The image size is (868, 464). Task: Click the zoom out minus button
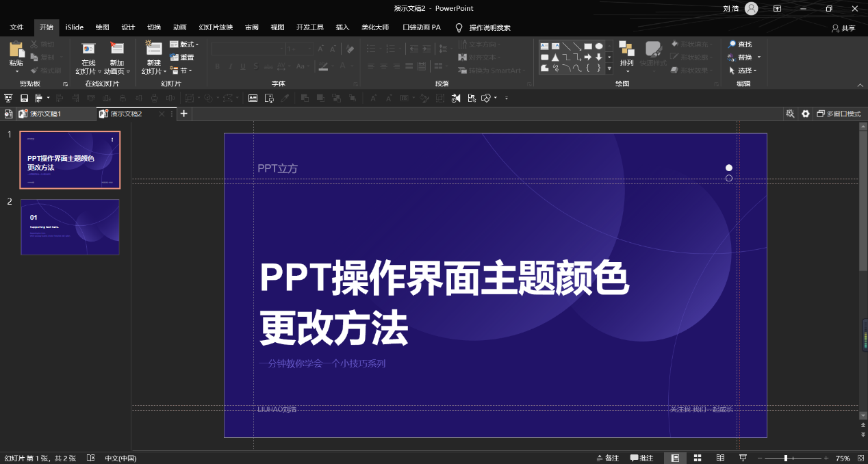(x=758, y=458)
